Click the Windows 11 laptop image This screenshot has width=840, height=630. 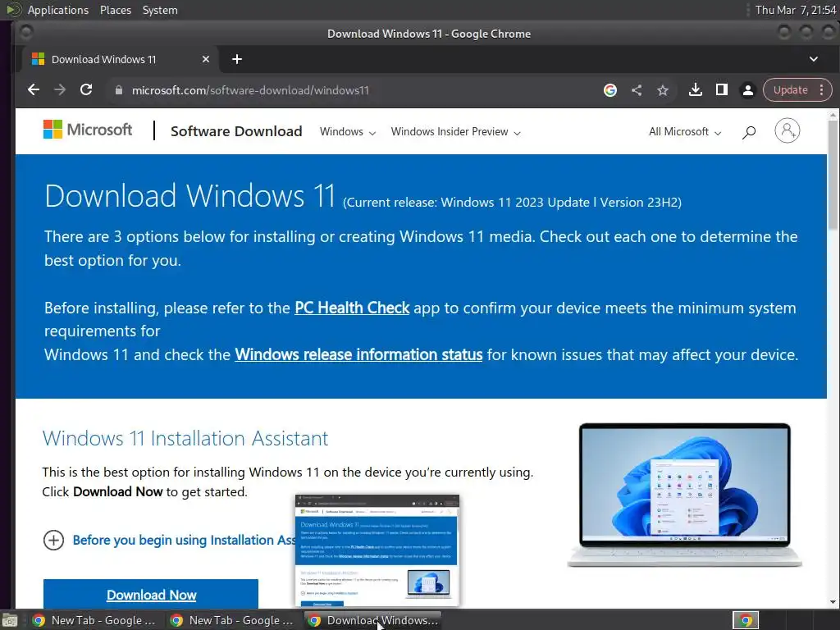tap(685, 495)
